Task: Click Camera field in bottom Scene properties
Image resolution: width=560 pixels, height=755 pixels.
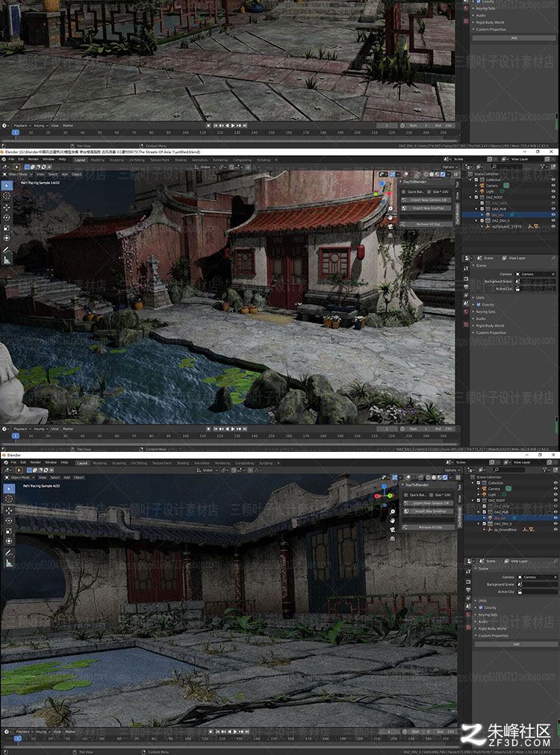Action: tap(538, 577)
